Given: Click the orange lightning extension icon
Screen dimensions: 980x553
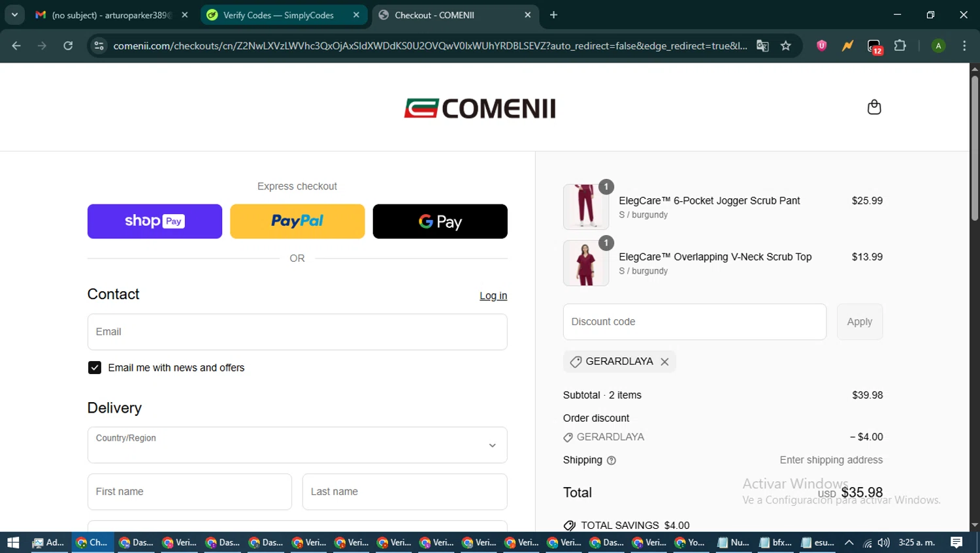Looking at the screenshot, I should click(x=847, y=46).
